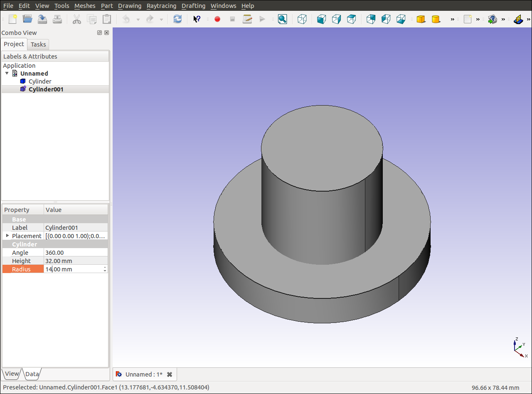Image resolution: width=532 pixels, height=394 pixels.
Task: Set front view using first cube icon
Action: [x=321, y=19]
